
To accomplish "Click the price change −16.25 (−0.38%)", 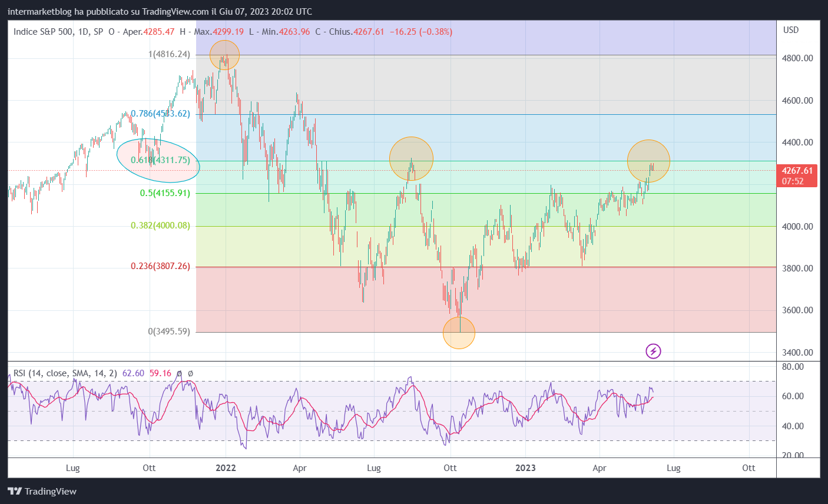I will (x=421, y=32).
